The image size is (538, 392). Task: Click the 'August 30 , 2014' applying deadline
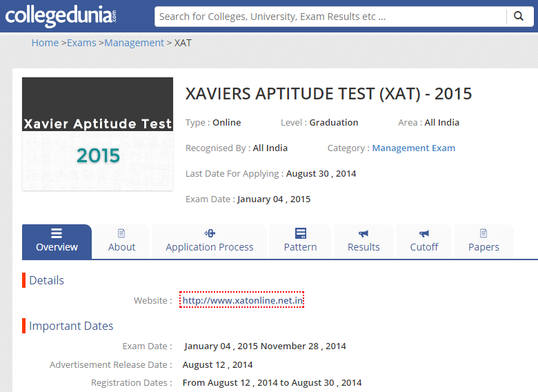tap(321, 174)
